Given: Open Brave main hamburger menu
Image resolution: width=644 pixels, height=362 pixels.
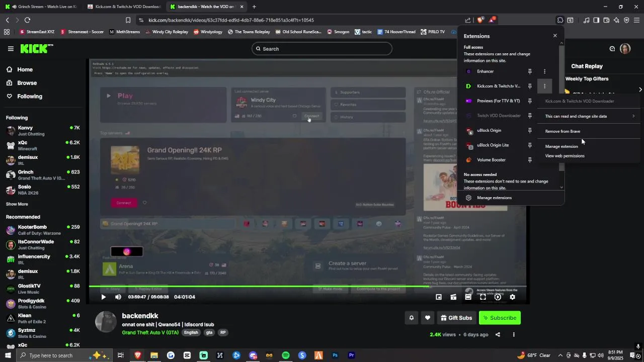Looking at the screenshot, I should click(x=636, y=20).
